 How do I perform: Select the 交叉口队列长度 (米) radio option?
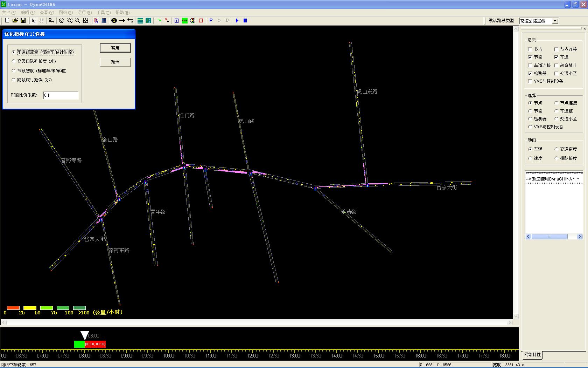click(x=14, y=61)
